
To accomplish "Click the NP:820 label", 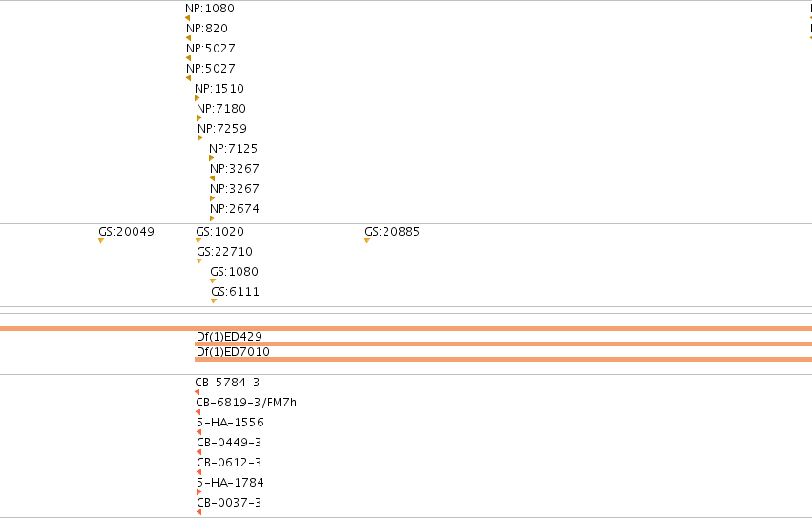I will pyautogui.click(x=207, y=29).
